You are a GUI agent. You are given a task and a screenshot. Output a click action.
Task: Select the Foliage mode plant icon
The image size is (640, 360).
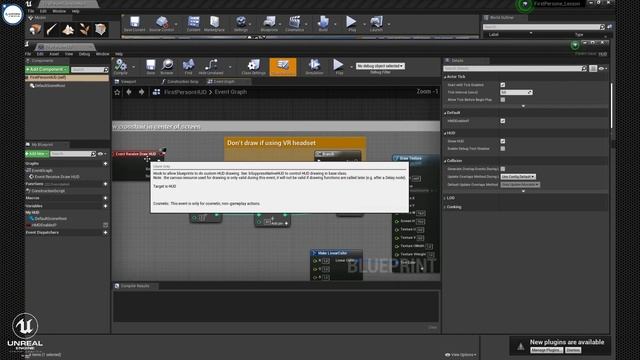pyautogui.click(x=84, y=29)
